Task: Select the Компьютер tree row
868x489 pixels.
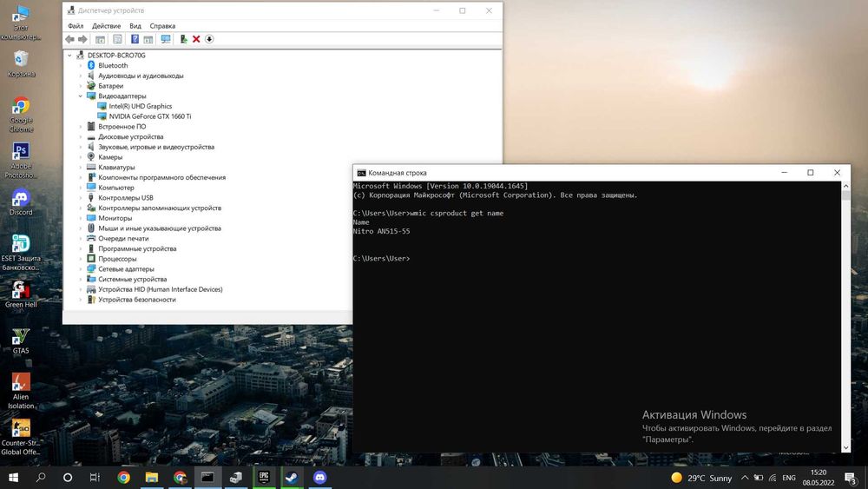Action: (x=116, y=188)
